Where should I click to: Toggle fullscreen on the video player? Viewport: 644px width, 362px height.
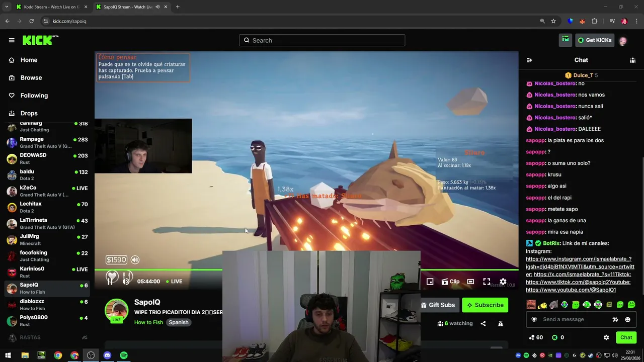coord(487,282)
